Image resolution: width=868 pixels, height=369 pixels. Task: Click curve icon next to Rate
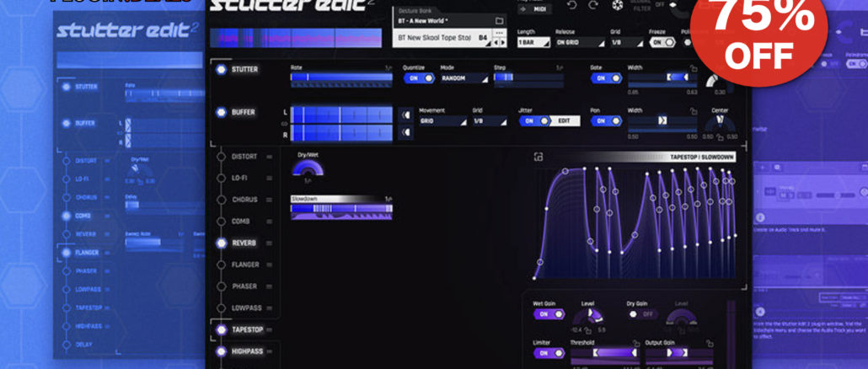coord(388,68)
